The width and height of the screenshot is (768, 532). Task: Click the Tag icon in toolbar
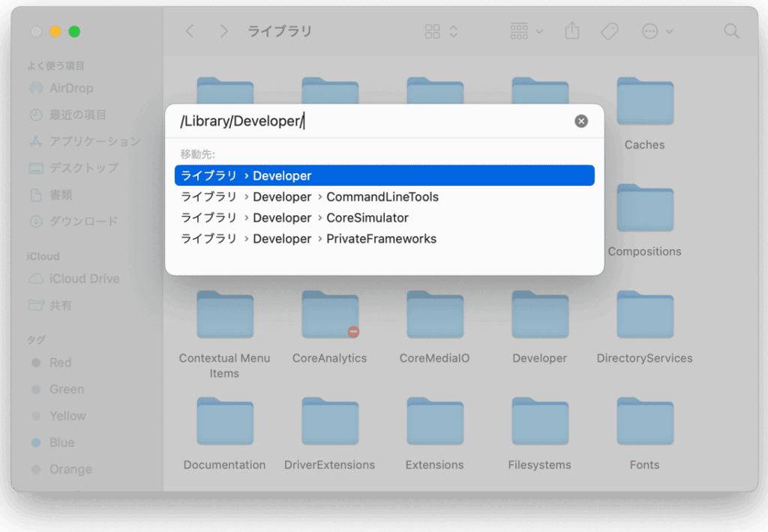click(609, 31)
